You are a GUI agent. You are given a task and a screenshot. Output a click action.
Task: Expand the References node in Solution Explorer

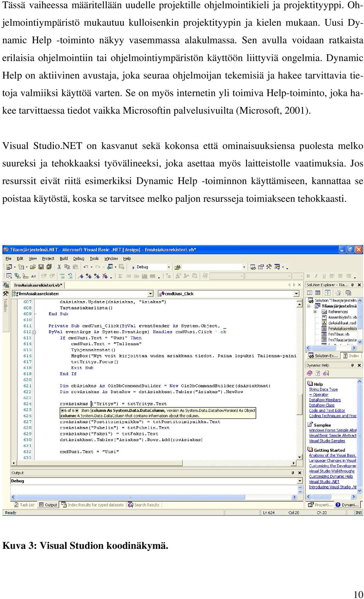click(315, 312)
